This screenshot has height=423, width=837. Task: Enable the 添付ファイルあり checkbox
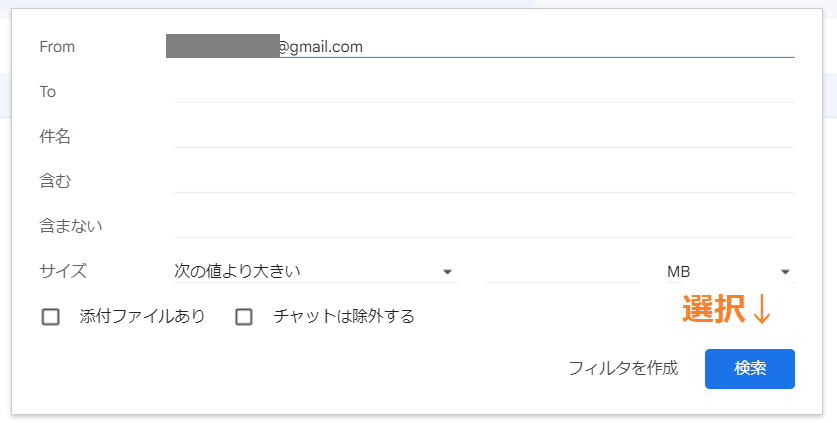(x=51, y=317)
